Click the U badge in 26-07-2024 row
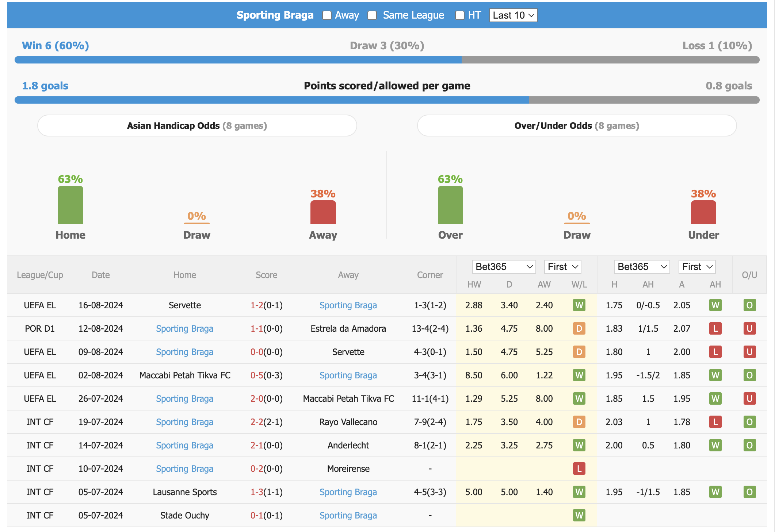 (749, 398)
